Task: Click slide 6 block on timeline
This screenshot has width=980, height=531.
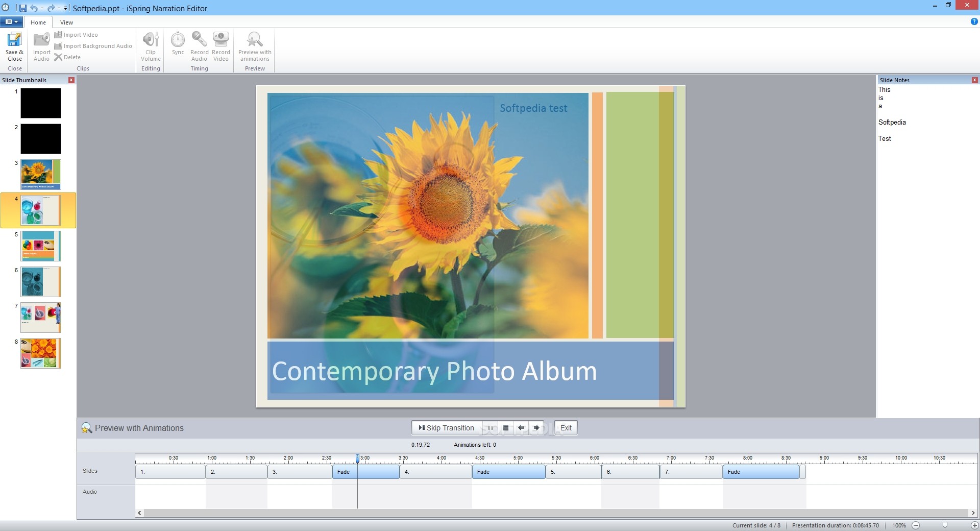Action: click(x=631, y=472)
